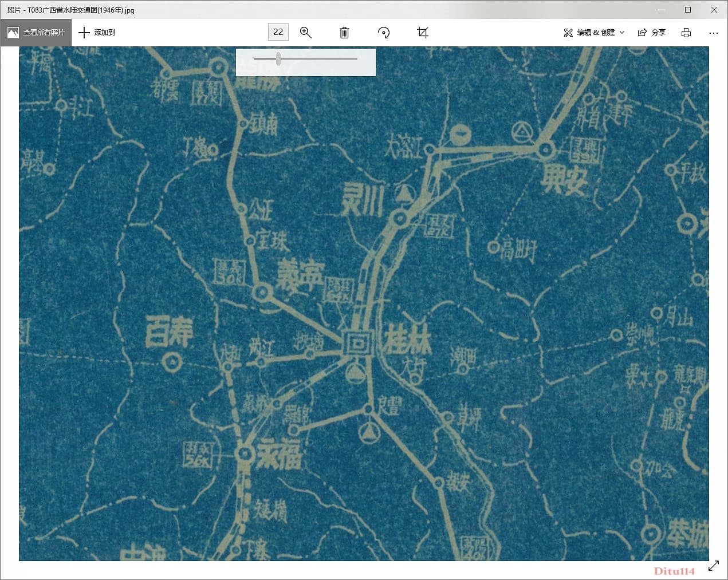Click the plus icon beside 添加到

84,33
